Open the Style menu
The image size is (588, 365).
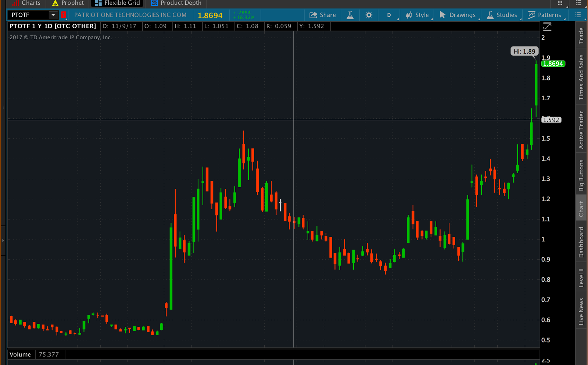417,15
